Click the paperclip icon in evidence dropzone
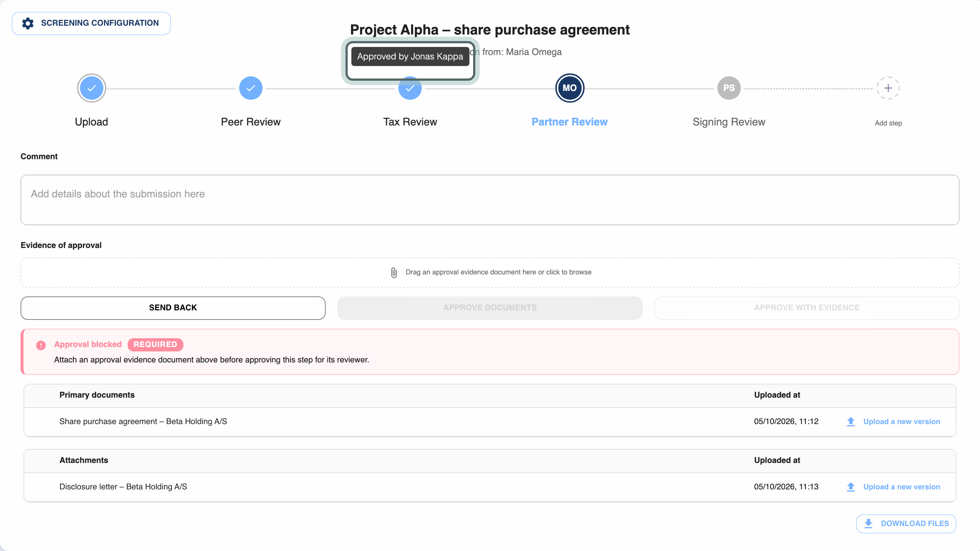980x551 pixels. pos(394,273)
